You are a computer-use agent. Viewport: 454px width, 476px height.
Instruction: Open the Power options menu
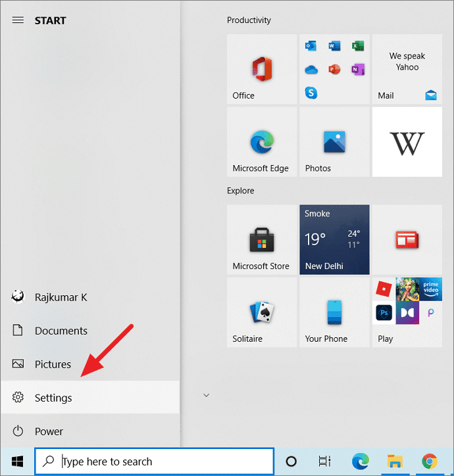point(90,431)
